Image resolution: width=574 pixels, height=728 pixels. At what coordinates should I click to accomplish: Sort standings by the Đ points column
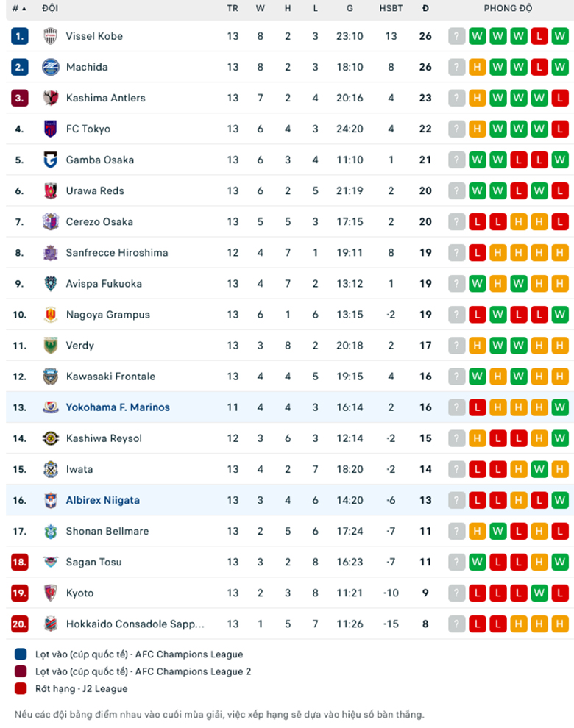[425, 8]
